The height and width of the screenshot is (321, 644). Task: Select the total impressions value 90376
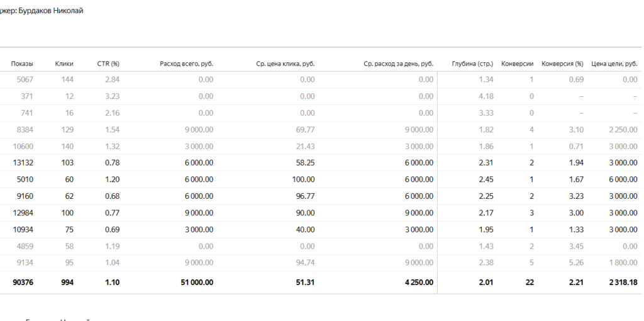click(23, 283)
